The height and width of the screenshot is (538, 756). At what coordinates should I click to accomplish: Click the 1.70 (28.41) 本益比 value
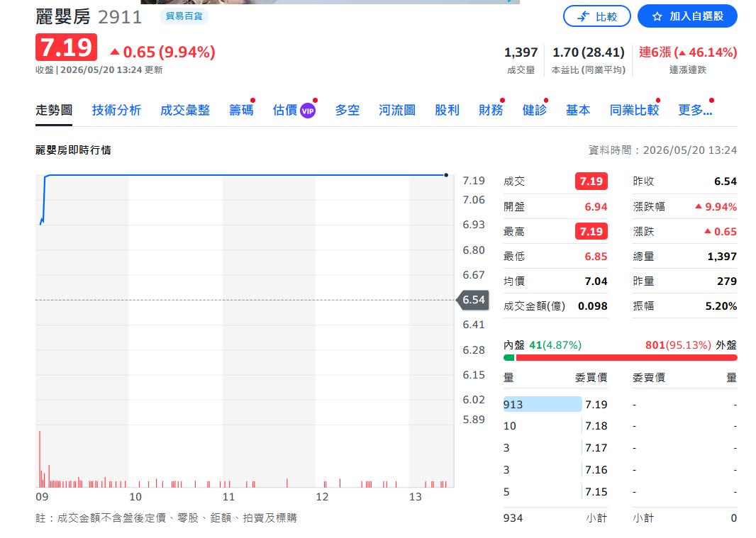point(588,52)
